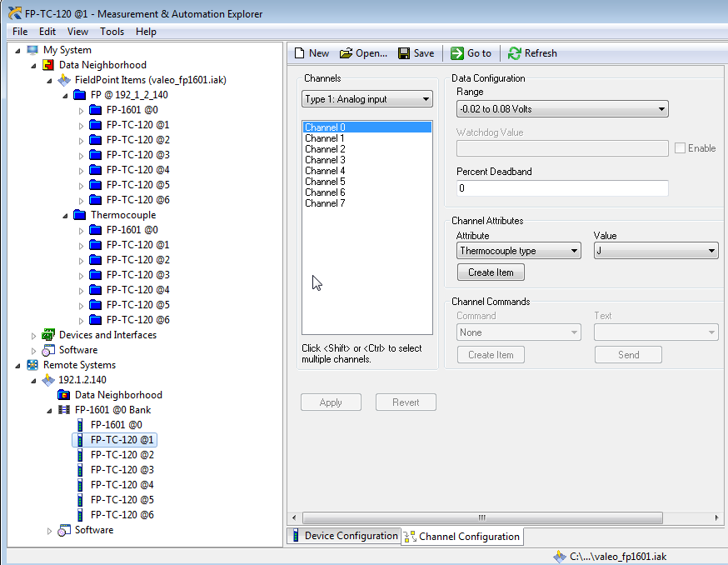Image resolution: width=728 pixels, height=565 pixels.
Task: Click the Save floppy disk icon
Action: (404, 53)
